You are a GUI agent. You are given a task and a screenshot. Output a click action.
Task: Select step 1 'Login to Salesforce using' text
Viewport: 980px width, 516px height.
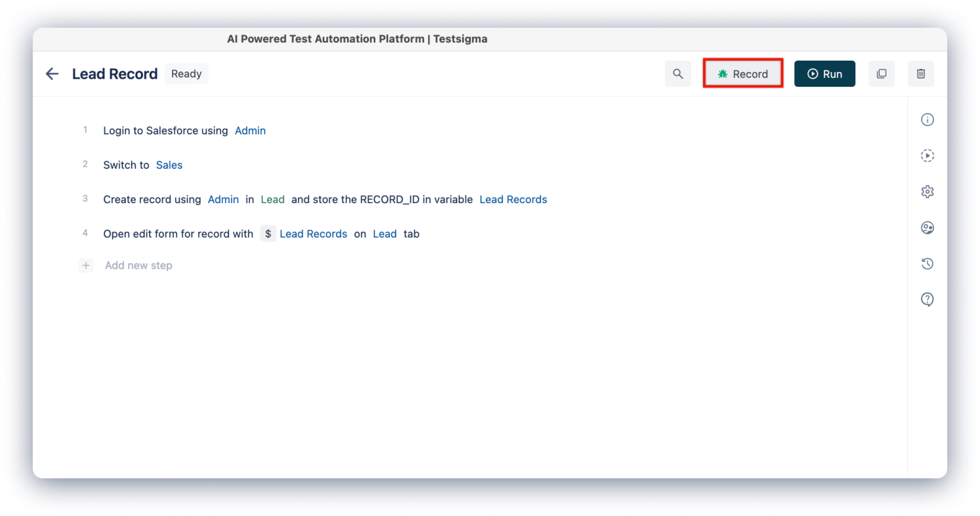coord(166,131)
